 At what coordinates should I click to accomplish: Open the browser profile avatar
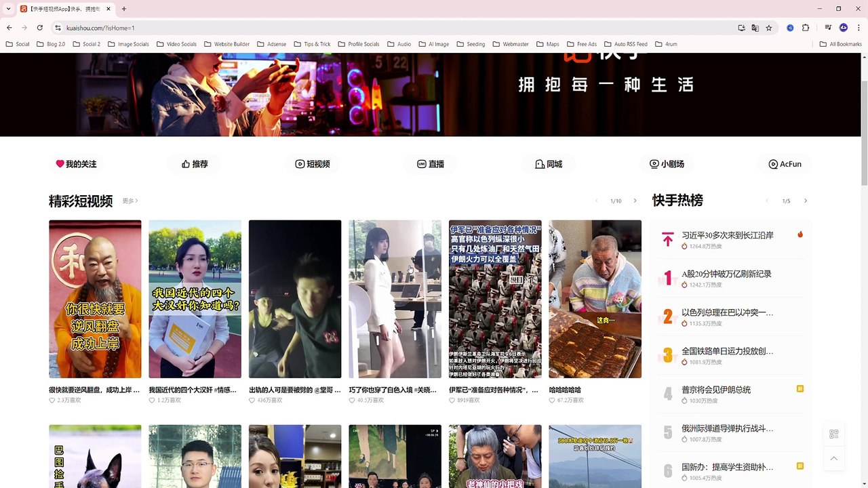tap(844, 28)
